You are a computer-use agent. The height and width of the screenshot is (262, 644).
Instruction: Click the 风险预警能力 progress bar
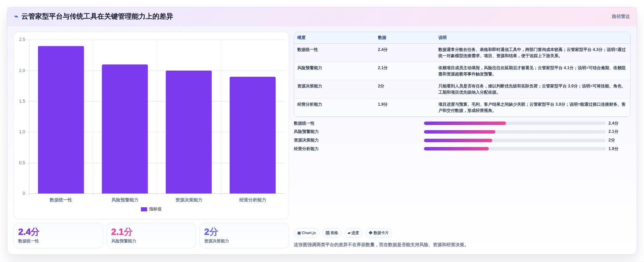coord(515,132)
